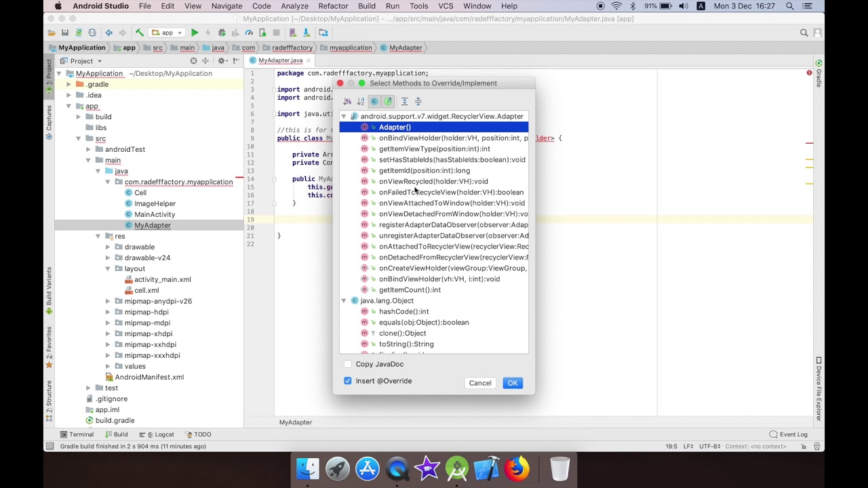Open Firefox from the Dock
Viewport: 868px width, 488px height.
pos(517,469)
